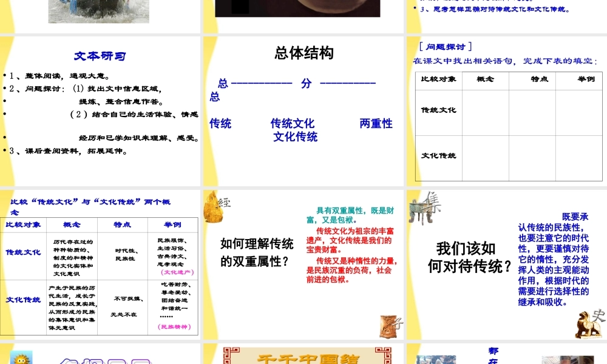Image resolution: width=607 pixels, height=364 pixels.
Task: Click the pink (文化遗产) text
Action: tap(177, 272)
